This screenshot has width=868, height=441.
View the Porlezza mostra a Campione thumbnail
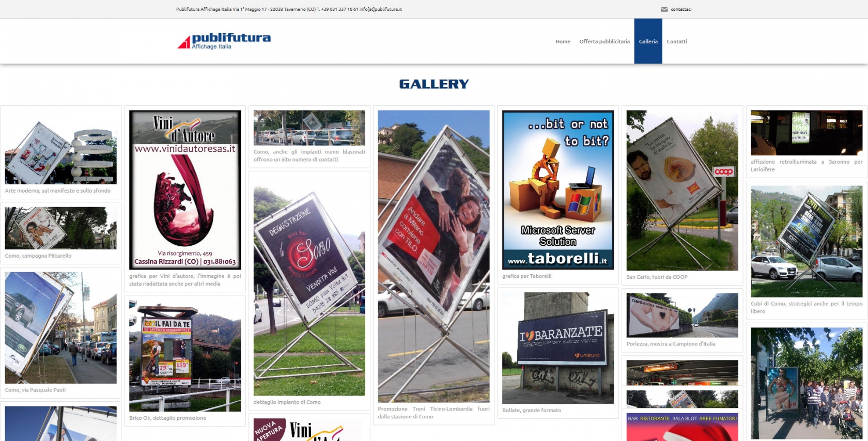[682, 315]
